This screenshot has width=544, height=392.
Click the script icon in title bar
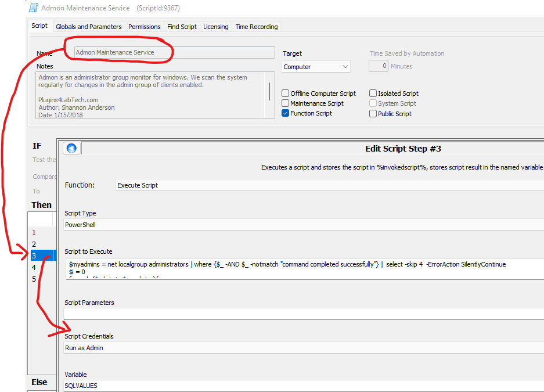pos(34,8)
